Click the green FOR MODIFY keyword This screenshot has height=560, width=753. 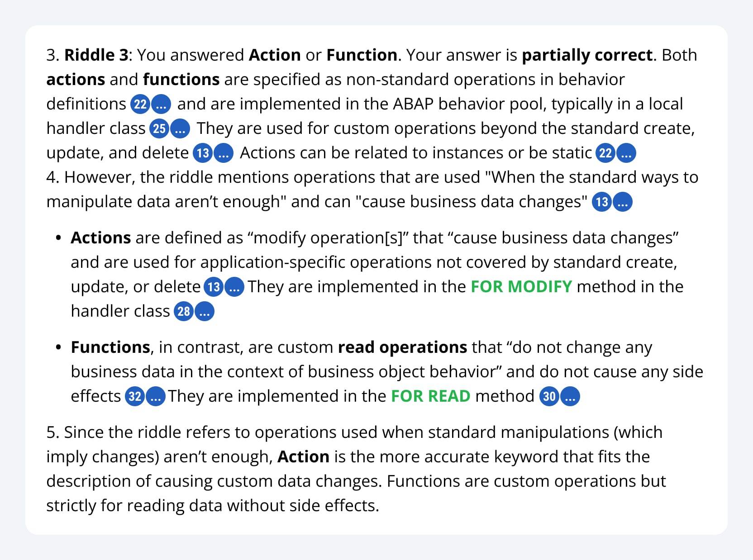click(x=521, y=287)
